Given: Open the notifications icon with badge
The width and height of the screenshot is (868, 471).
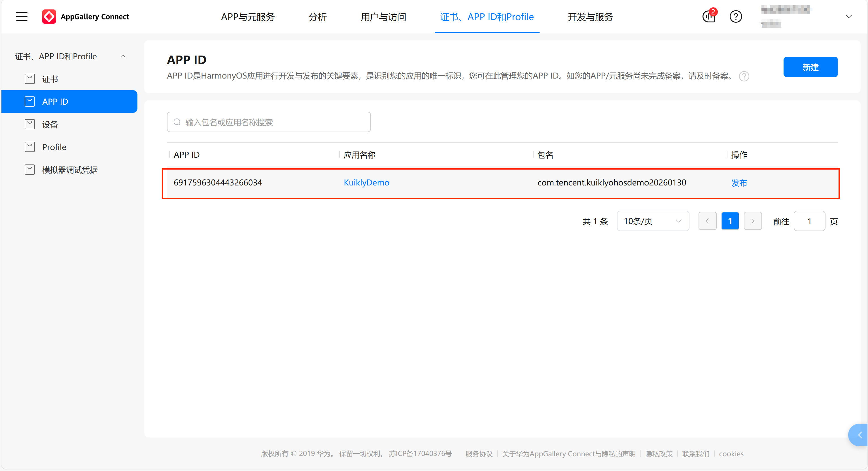Looking at the screenshot, I should tap(709, 16).
